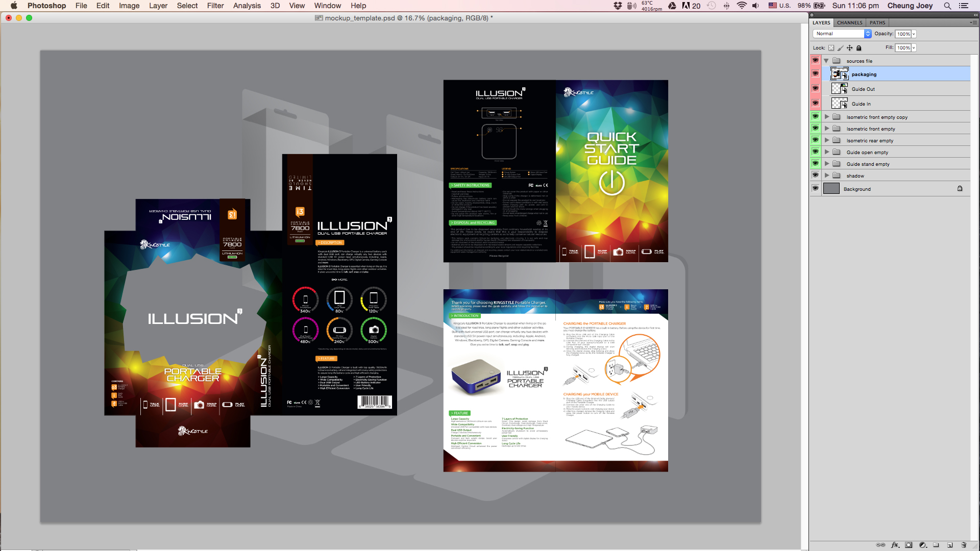
Task: Open the Image menu
Action: pos(129,6)
